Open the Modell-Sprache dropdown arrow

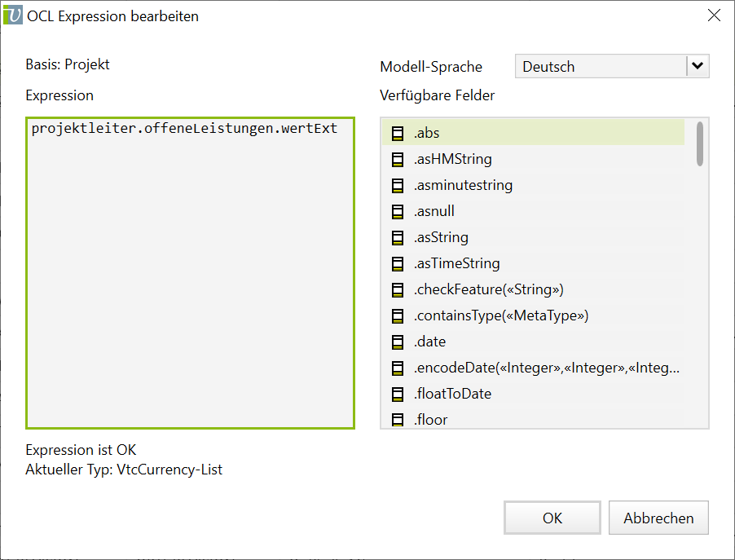(698, 67)
